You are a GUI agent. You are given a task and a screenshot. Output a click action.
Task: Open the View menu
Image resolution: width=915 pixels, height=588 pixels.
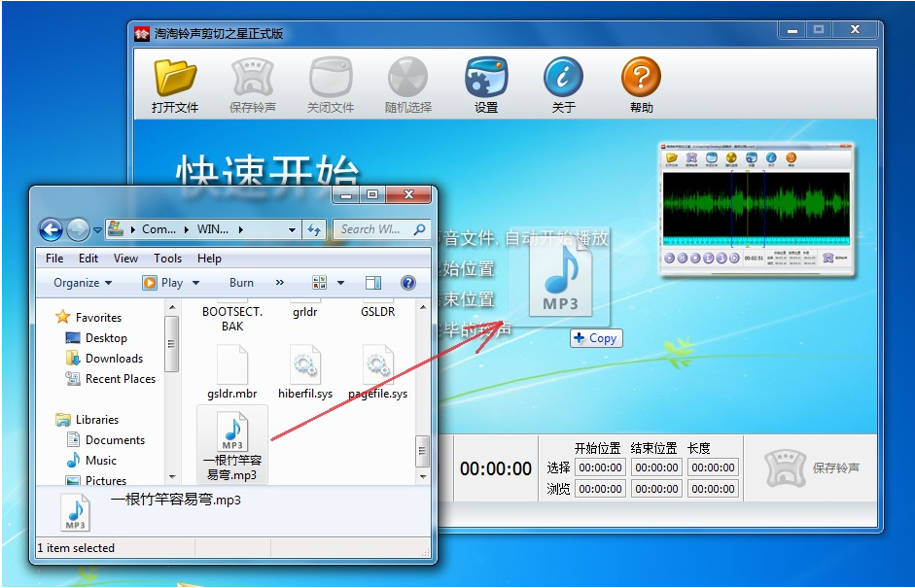point(125,259)
